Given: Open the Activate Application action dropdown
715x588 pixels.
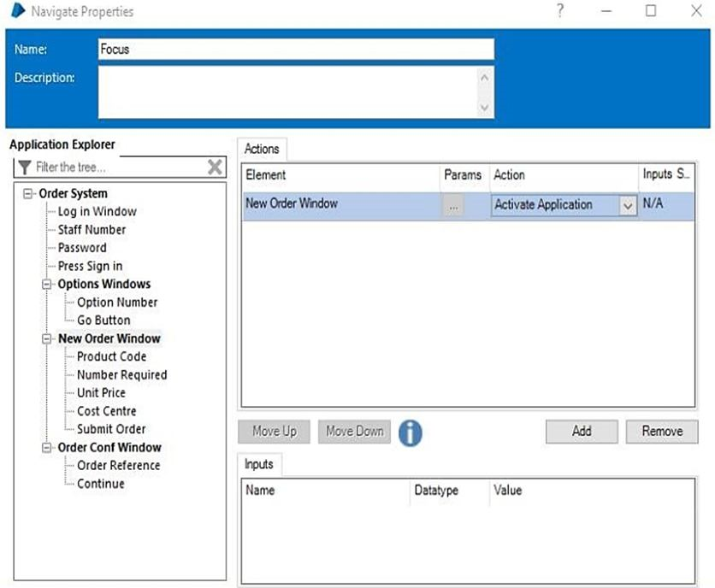Looking at the screenshot, I should click(628, 206).
